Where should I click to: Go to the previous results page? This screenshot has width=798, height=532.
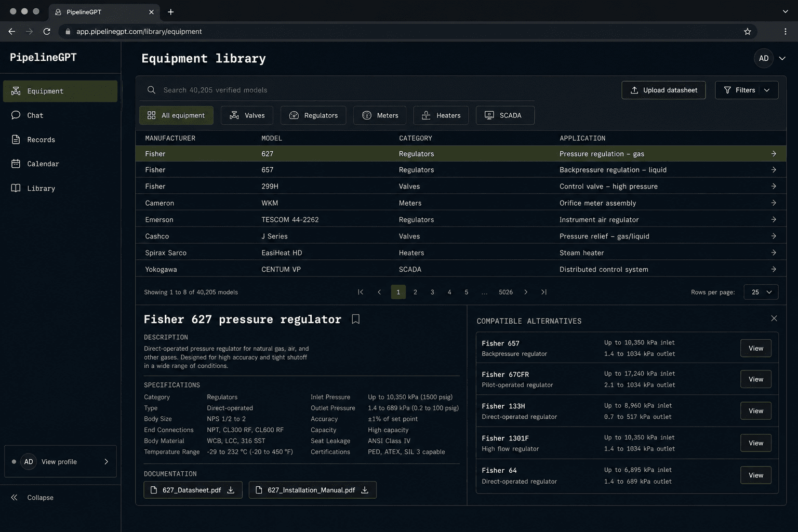379,292
